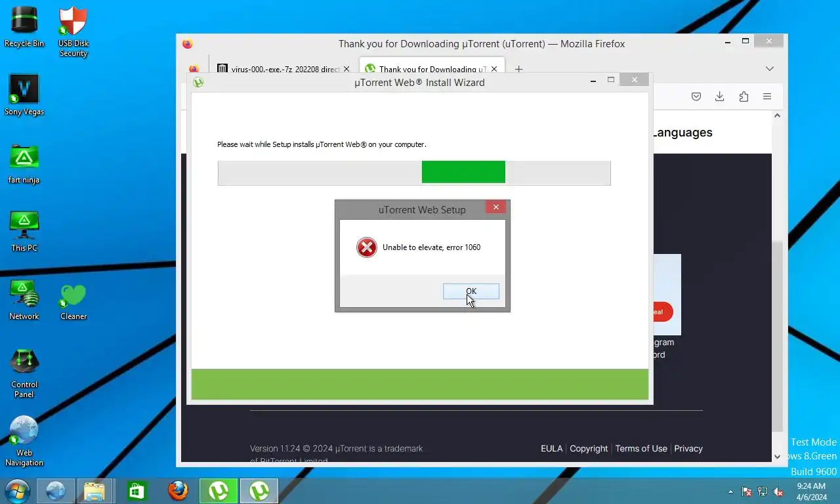Open Control Panel desktop icon
Image resolution: width=840 pixels, height=504 pixels.
[x=24, y=373]
